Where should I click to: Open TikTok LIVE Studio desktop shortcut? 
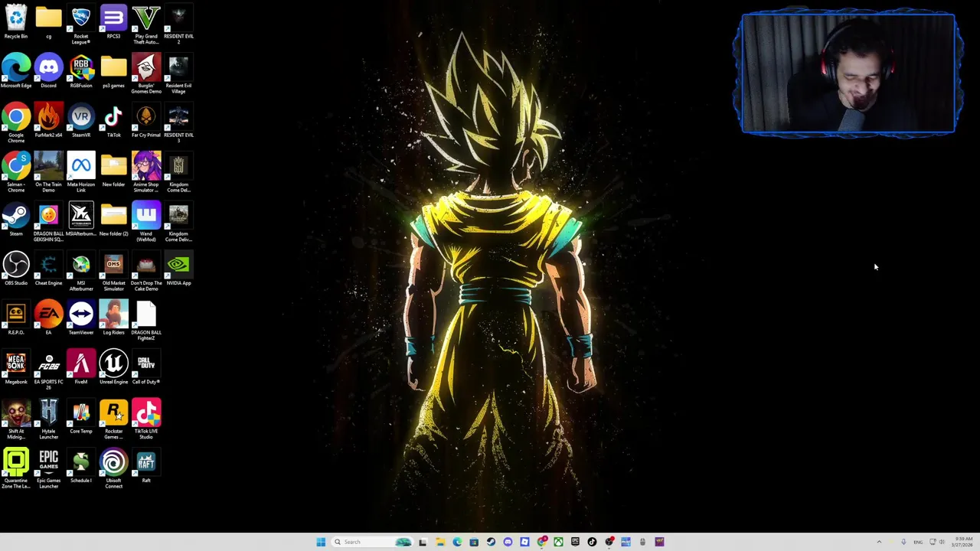tap(146, 420)
